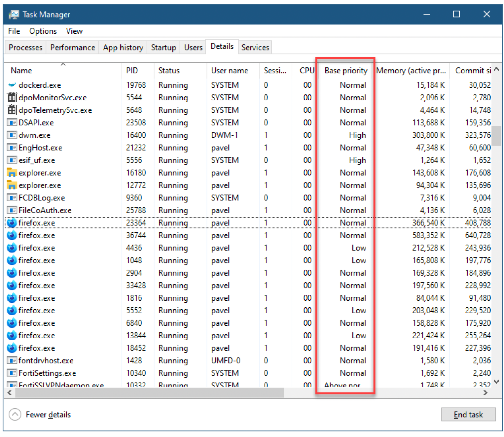Sort by the Name column header
Screen dimensions: 504x437
click(63, 70)
